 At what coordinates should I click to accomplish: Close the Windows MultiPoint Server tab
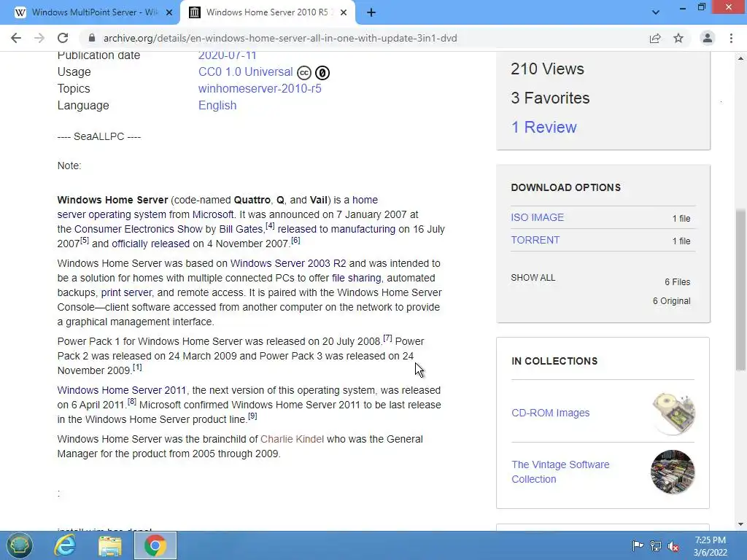[169, 13]
